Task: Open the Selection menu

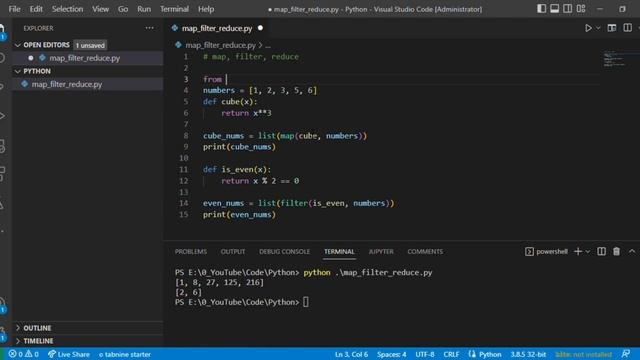Action: tap(67, 9)
